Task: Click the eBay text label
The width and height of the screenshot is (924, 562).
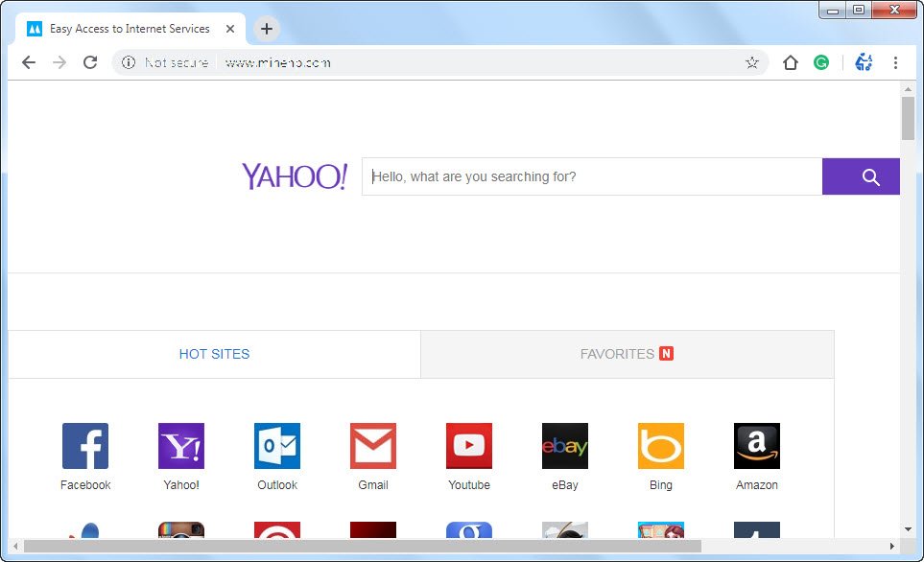Action: pos(565,485)
